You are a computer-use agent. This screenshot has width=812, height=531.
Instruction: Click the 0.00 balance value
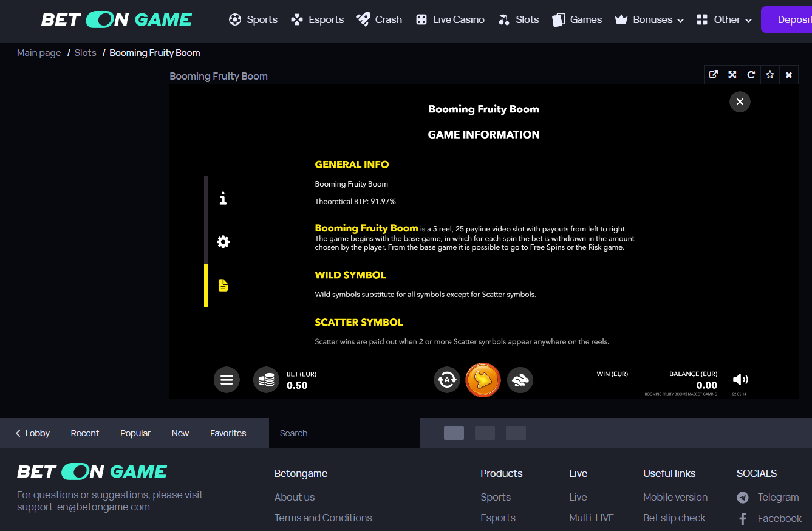point(707,385)
